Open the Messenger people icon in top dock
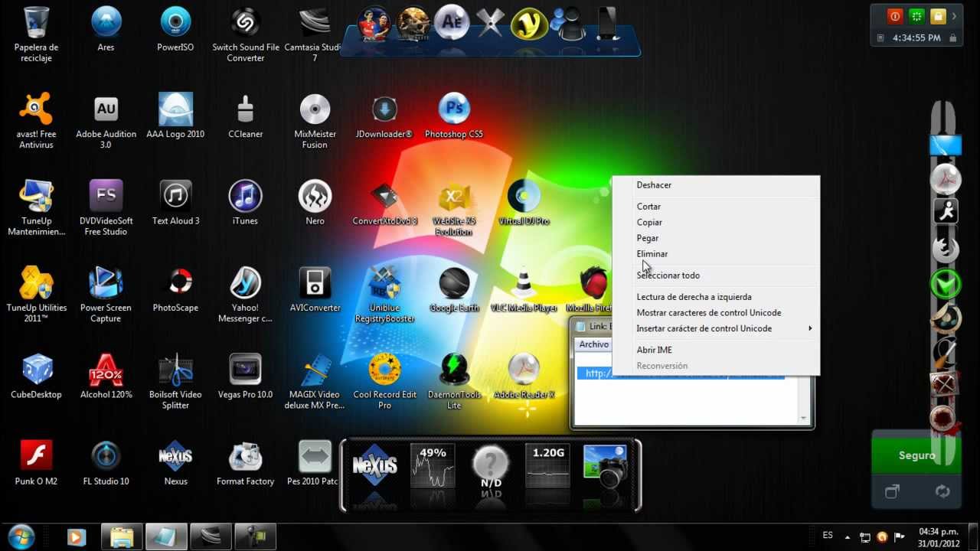This screenshot has width=980, height=551. (x=568, y=23)
